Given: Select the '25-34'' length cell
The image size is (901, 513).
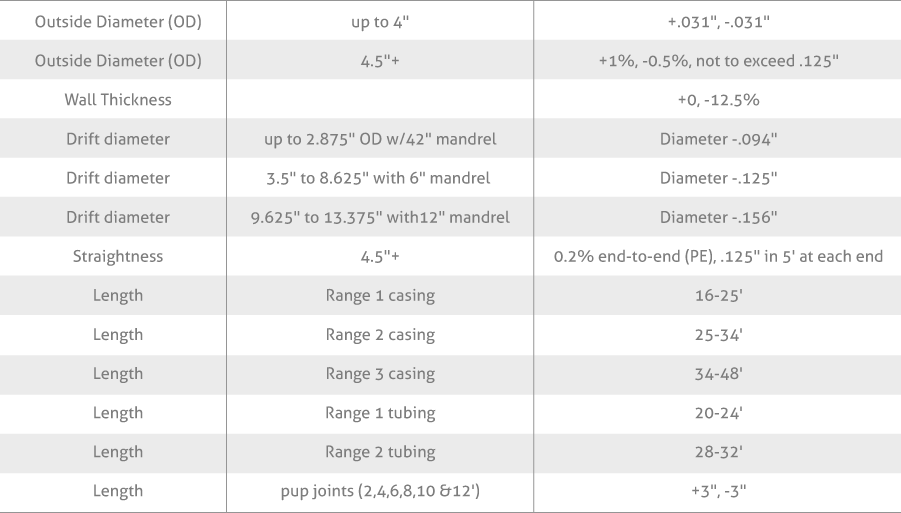Looking at the screenshot, I should 718,334.
